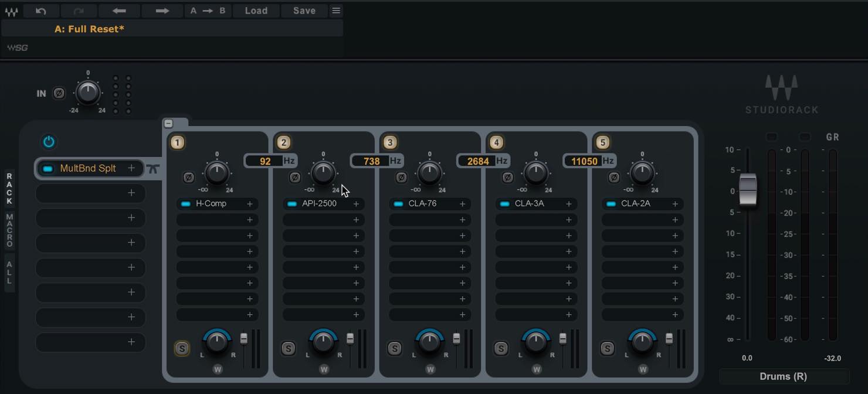Click the Drums (R) track name field
The height and width of the screenshot is (394, 868).
(784, 376)
